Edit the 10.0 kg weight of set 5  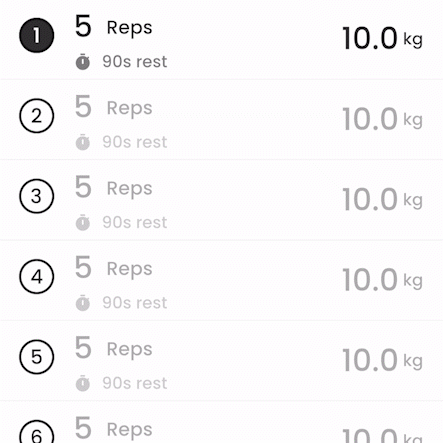click(x=383, y=360)
